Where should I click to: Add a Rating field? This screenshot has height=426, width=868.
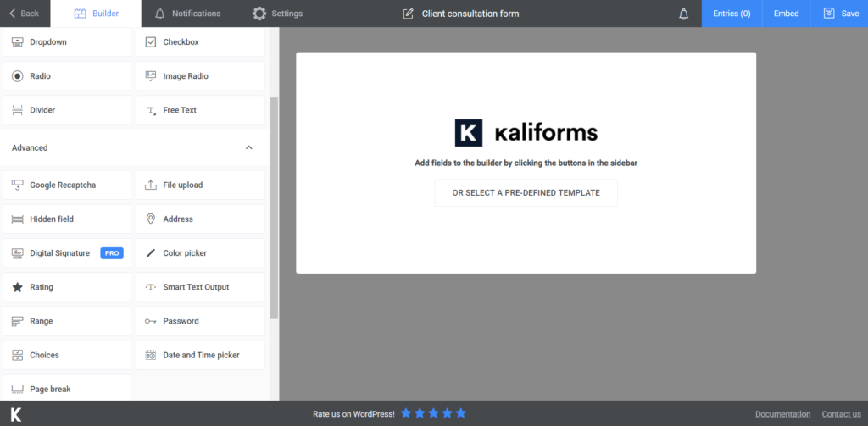[67, 287]
